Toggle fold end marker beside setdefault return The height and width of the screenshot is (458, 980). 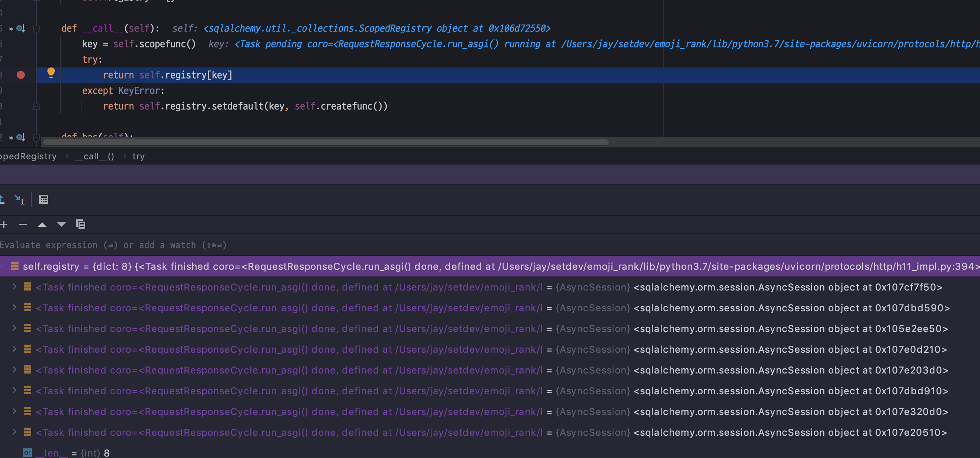tap(37, 107)
